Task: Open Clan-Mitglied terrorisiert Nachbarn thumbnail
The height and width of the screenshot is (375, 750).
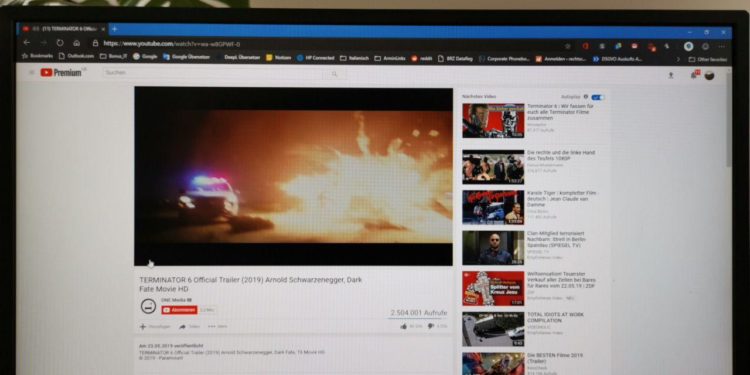Action: click(493, 248)
